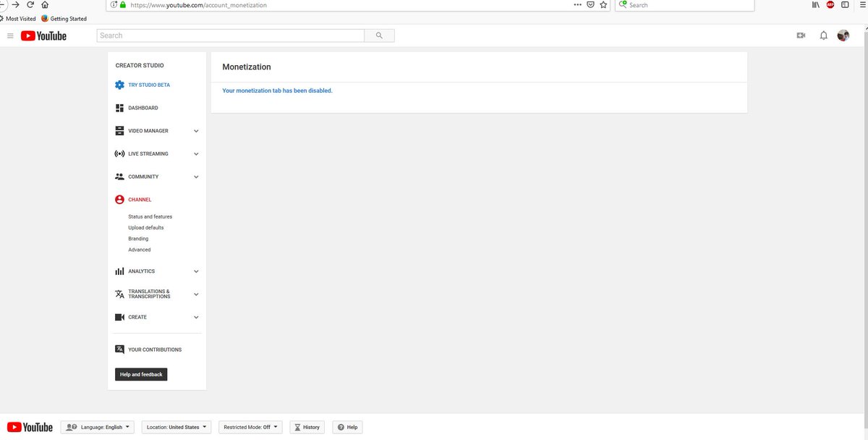Click the Help and feedback button
Image resolution: width=868 pixels, height=440 pixels.
click(x=141, y=374)
